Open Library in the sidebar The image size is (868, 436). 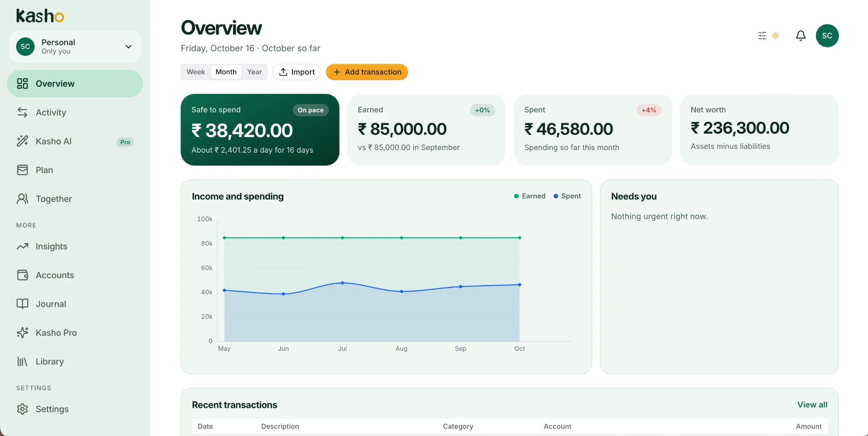[75, 361]
